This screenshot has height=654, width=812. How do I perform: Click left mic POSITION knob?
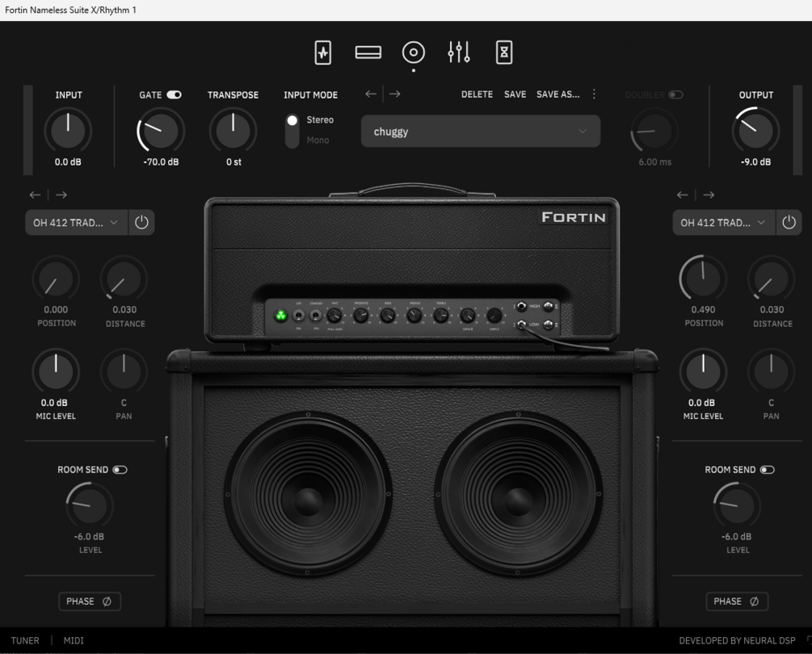56,279
